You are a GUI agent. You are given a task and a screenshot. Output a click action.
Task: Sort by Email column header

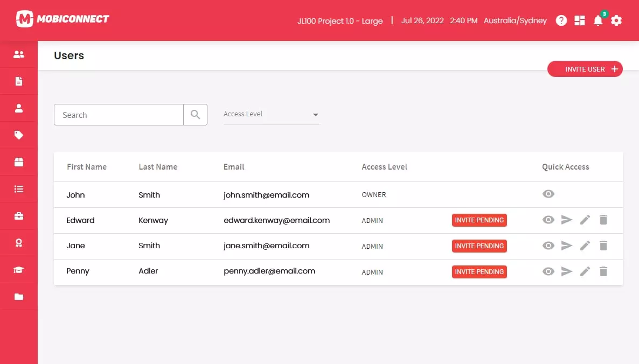[233, 166]
